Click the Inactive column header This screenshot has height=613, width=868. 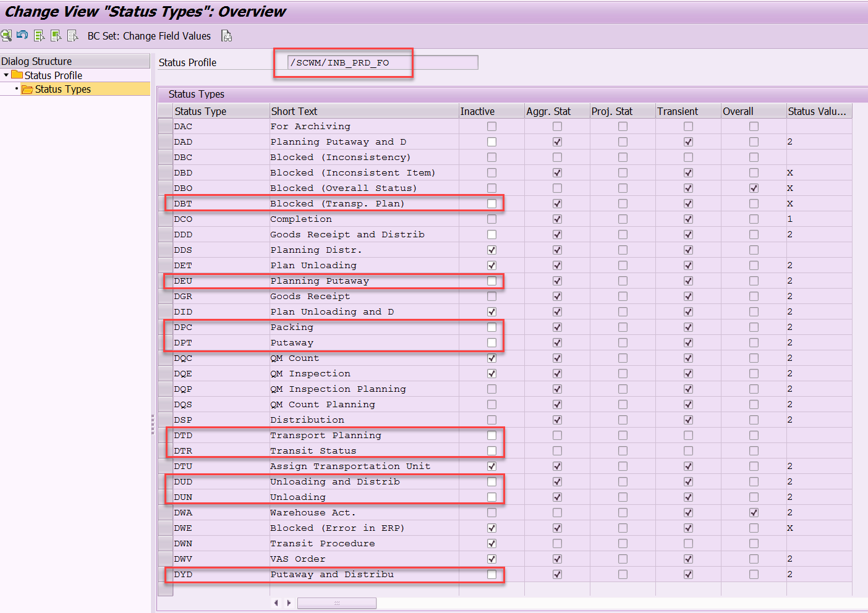point(491,111)
